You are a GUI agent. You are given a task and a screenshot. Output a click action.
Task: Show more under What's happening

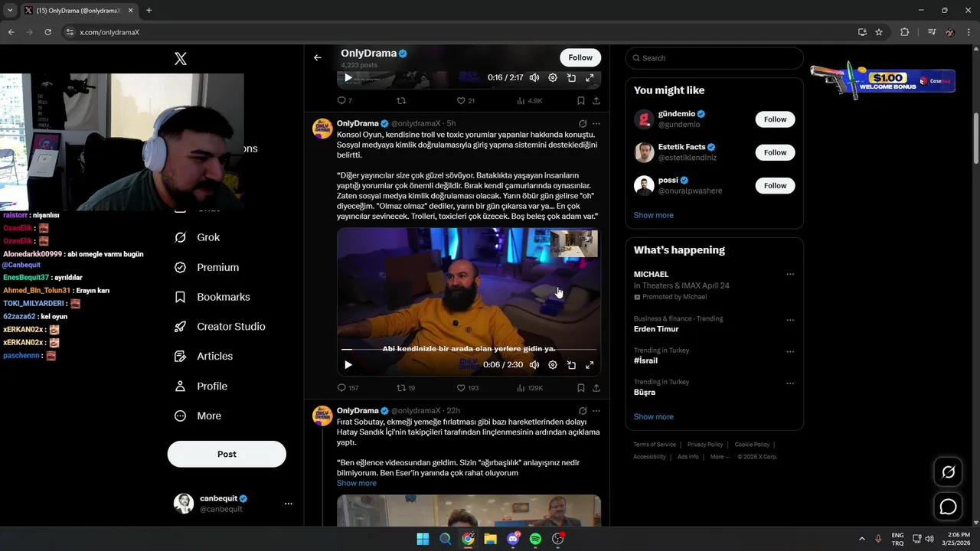(654, 417)
